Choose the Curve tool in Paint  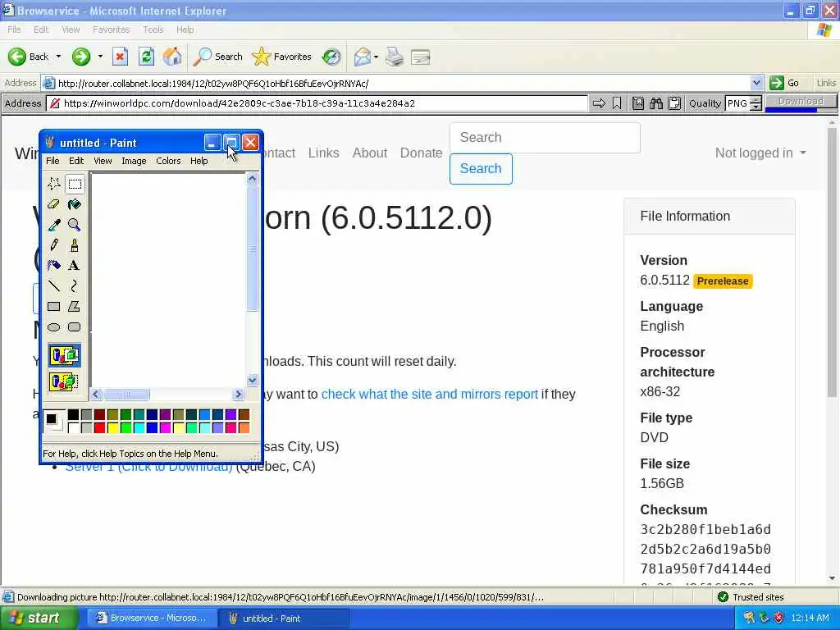[75, 285]
